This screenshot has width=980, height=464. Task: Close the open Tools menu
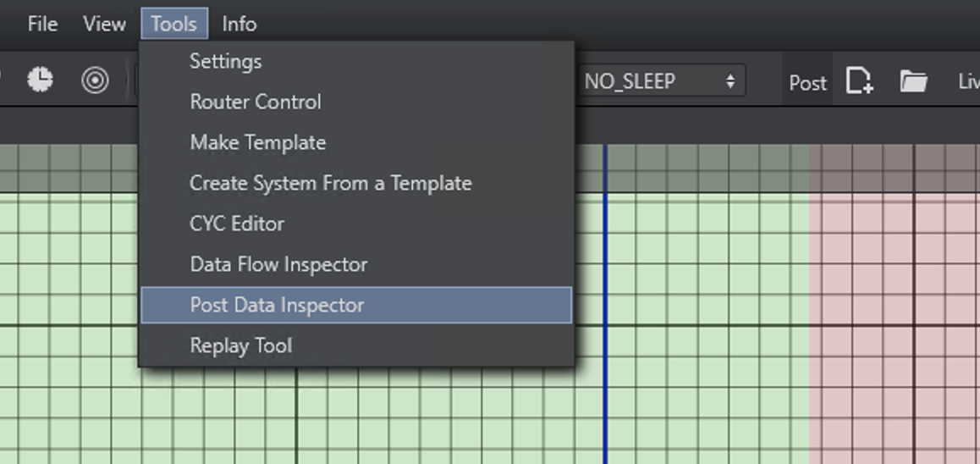coord(174,24)
